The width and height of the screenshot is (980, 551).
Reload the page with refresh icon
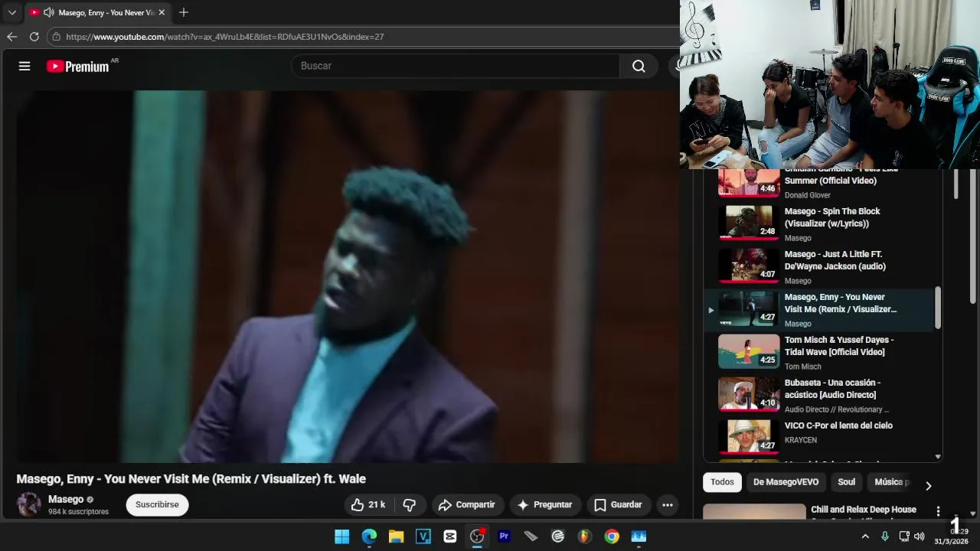point(34,37)
